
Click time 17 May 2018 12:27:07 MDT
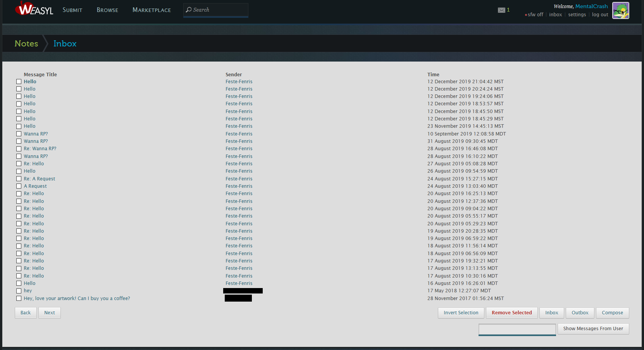coord(459,291)
